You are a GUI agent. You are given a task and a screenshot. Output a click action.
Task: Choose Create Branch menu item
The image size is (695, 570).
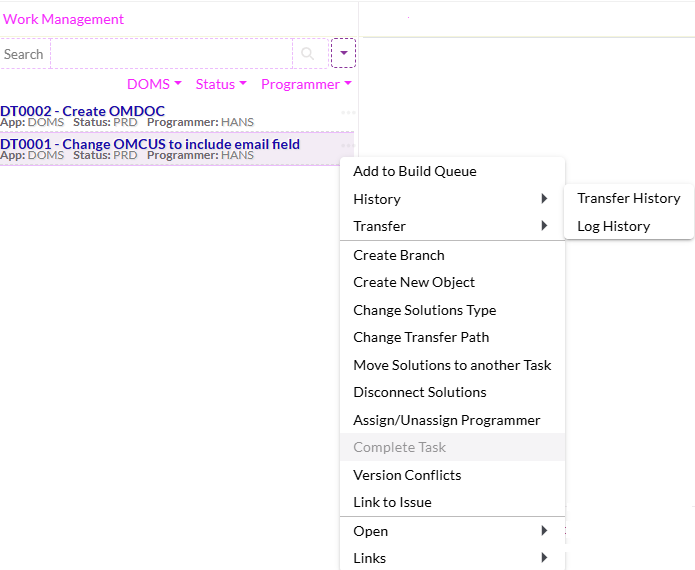tap(399, 255)
